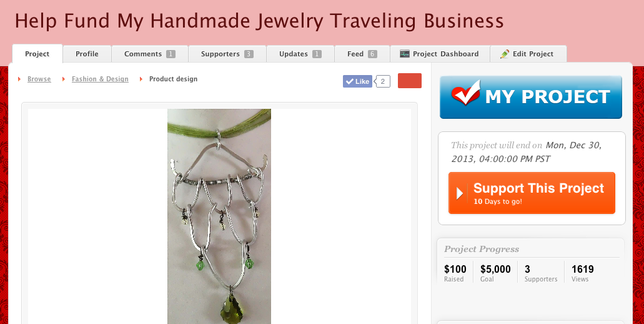Click the necklace project photo

pyautogui.click(x=219, y=216)
